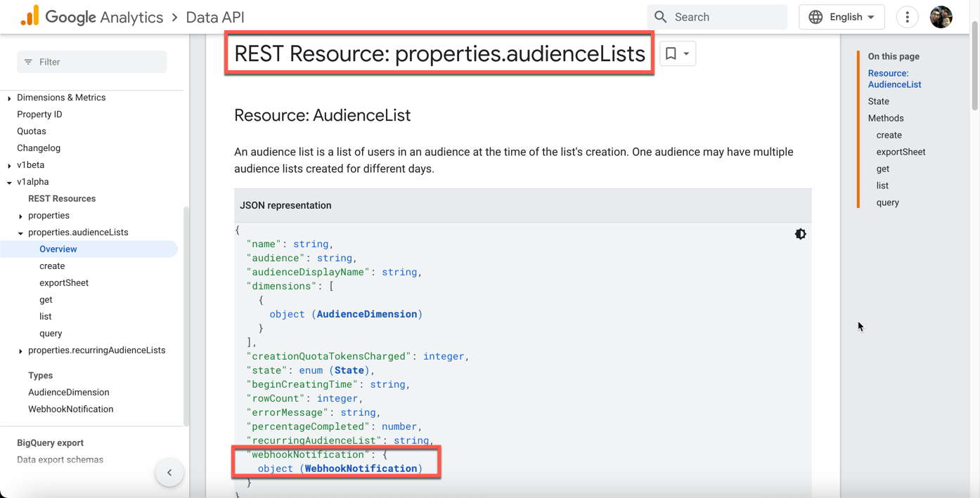Jump to get in On this page
Screen dimensions: 980x498
[882, 169]
